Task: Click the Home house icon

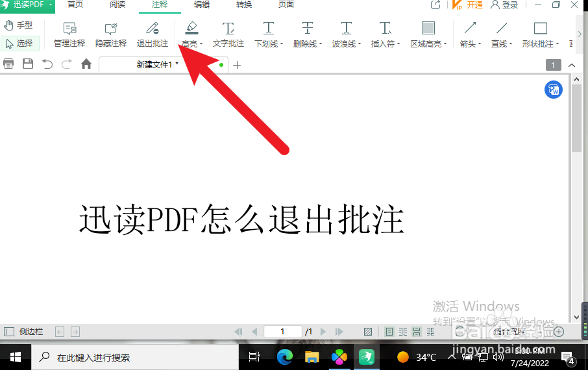Action: coord(86,64)
